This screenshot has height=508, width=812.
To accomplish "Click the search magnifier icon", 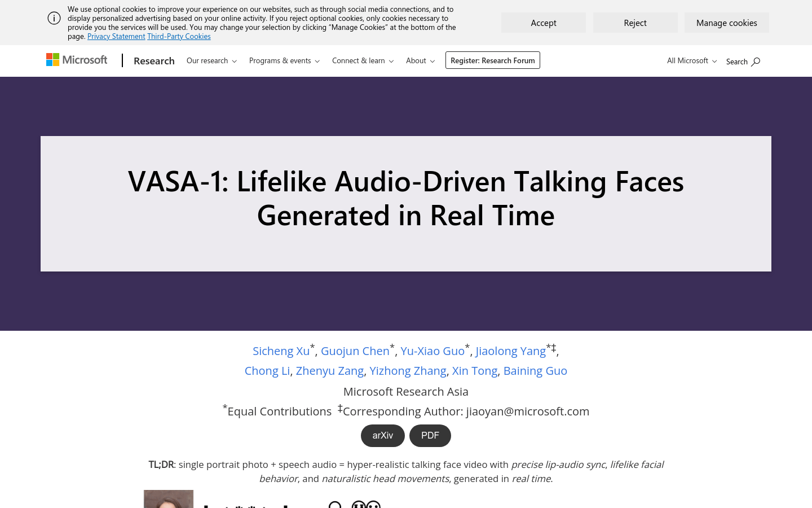I will [756, 62].
